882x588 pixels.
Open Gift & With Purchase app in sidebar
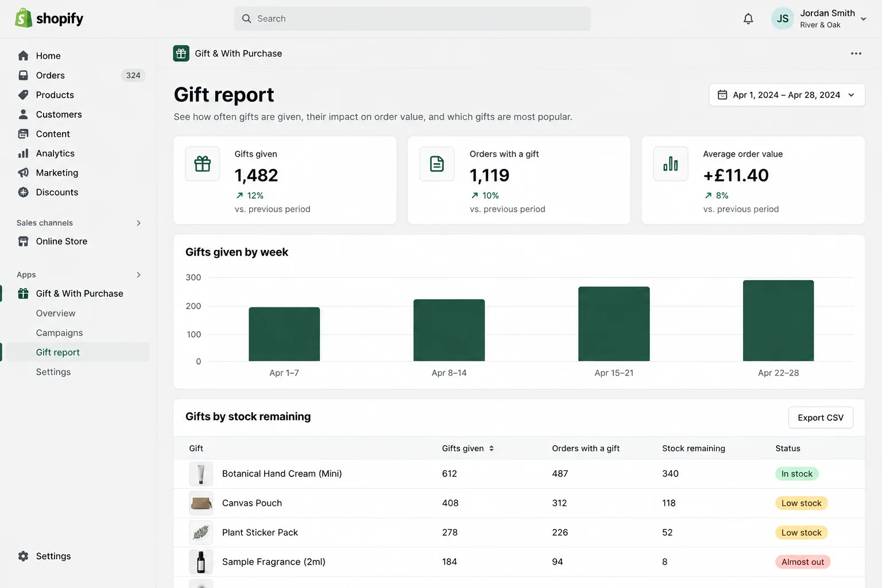pyautogui.click(x=79, y=293)
